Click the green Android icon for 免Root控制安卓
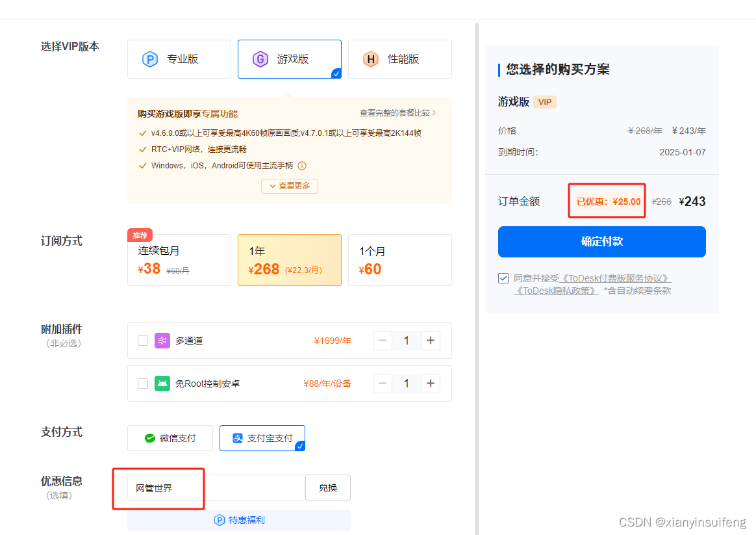The image size is (756, 535). click(x=162, y=384)
